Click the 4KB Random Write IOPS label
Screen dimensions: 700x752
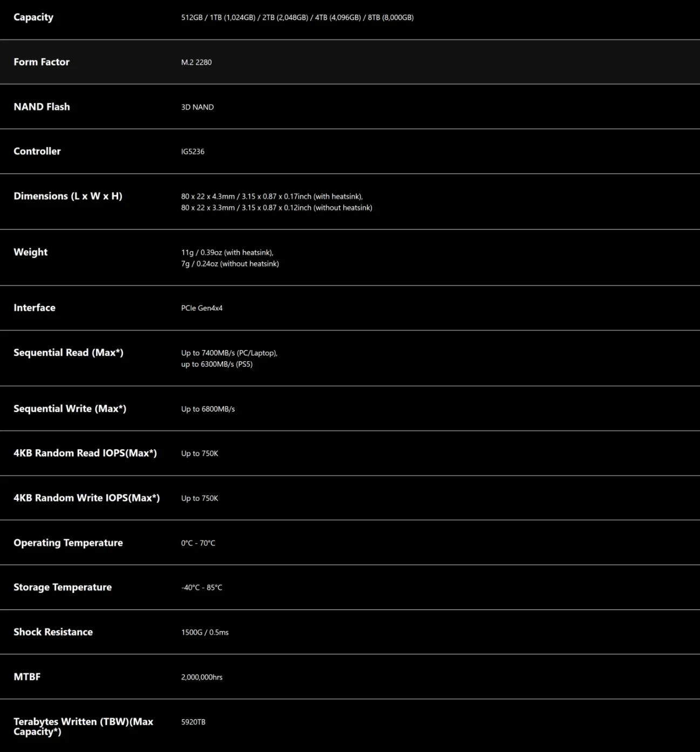coord(86,498)
